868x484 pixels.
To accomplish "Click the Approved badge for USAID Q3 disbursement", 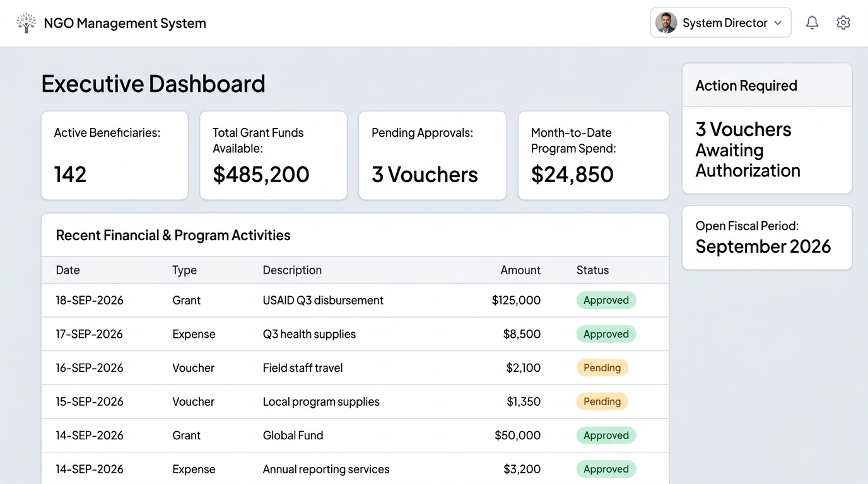I will coord(606,300).
